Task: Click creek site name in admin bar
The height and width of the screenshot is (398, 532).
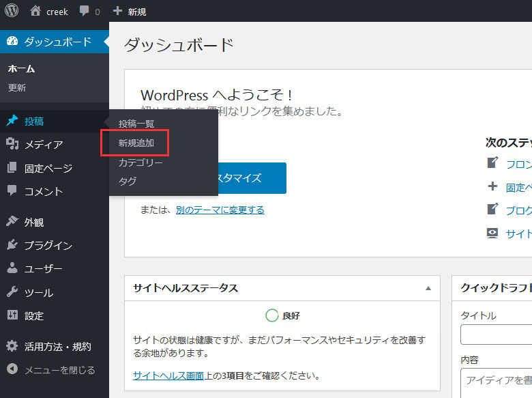Action: click(x=57, y=12)
